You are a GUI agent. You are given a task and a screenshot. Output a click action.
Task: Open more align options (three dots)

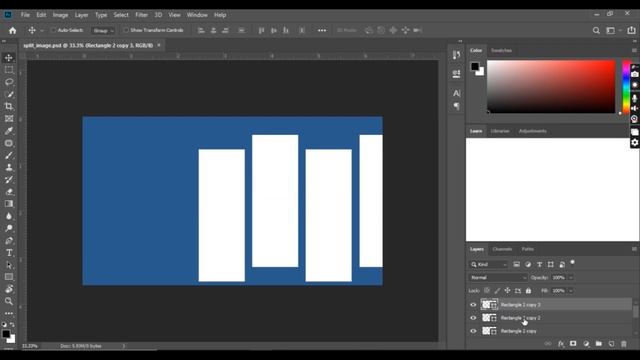click(322, 30)
